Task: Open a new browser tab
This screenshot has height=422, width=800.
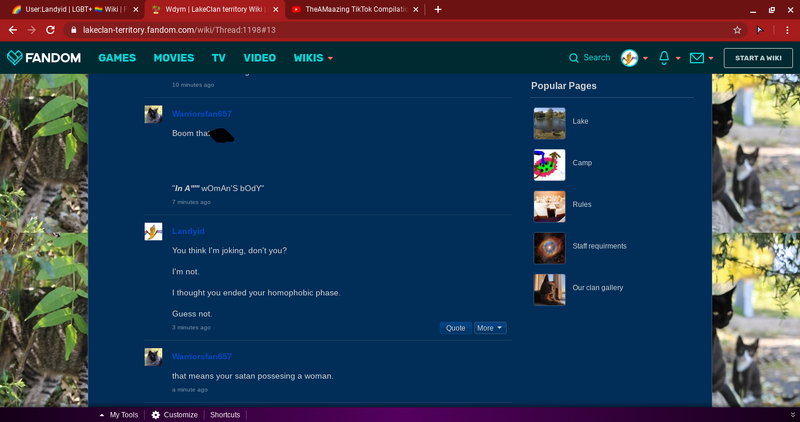Action: [438, 9]
